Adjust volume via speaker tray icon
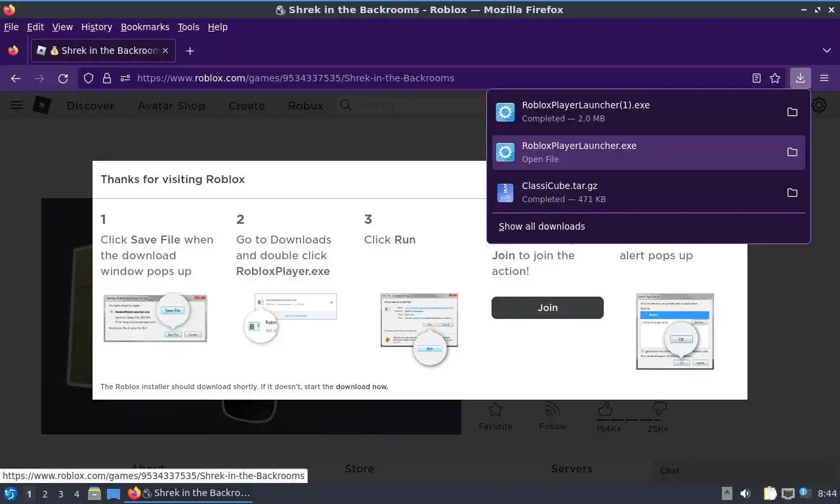 [745, 493]
